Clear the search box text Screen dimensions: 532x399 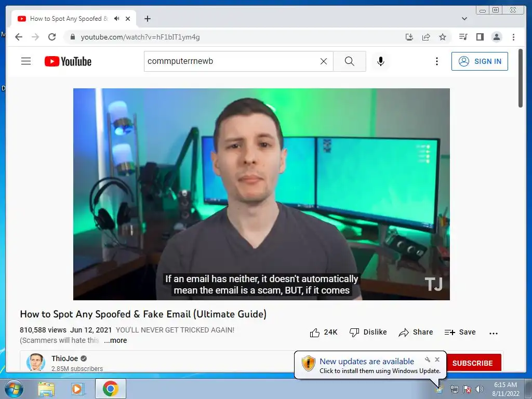324,61
